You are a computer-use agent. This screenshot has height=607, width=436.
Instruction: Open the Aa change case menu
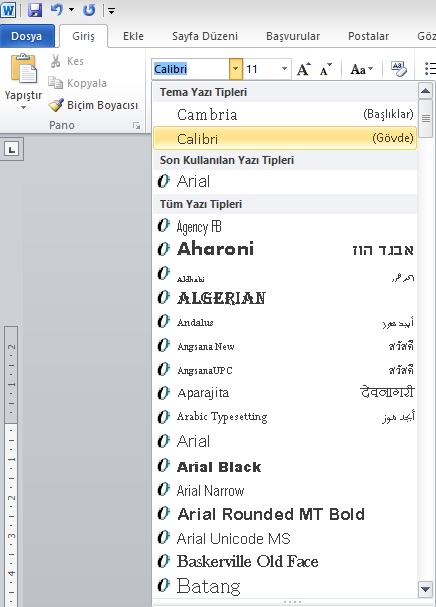362,69
